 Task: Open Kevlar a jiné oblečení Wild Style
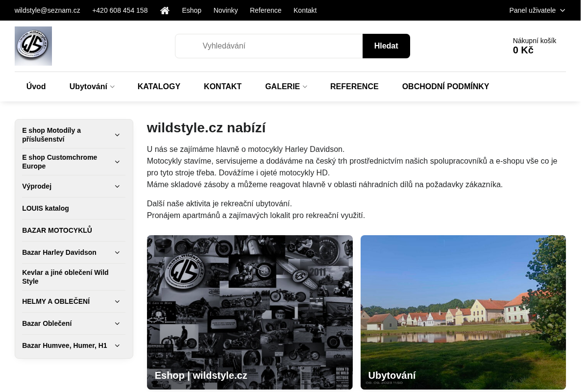pos(65,277)
